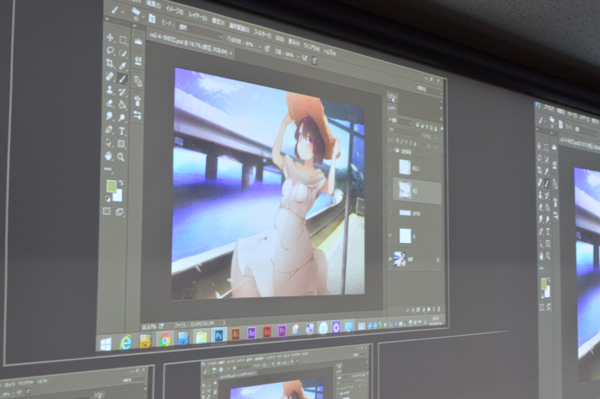Click the Windows Start button

point(106,344)
